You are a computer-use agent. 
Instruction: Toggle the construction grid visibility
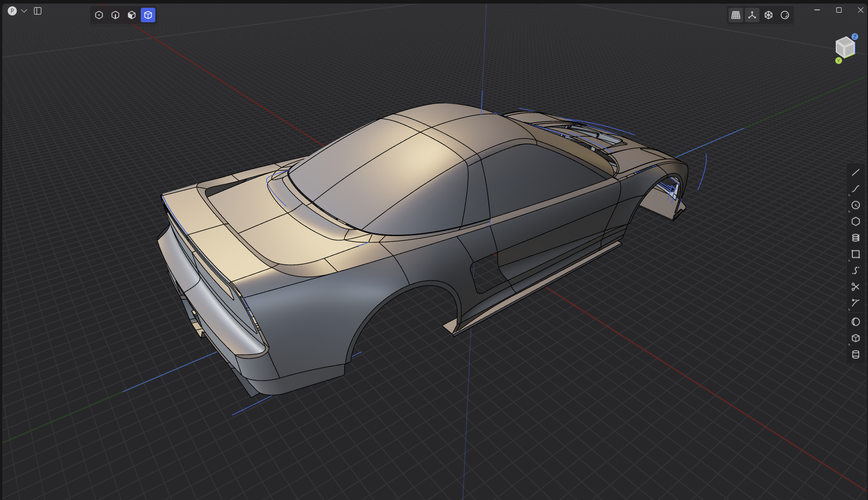[736, 15]
